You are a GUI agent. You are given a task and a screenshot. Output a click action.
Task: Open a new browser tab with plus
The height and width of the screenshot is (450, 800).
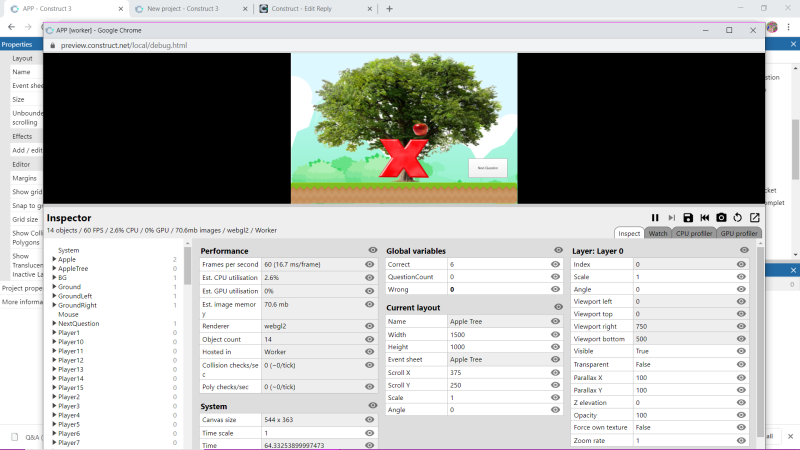point(389,9)
